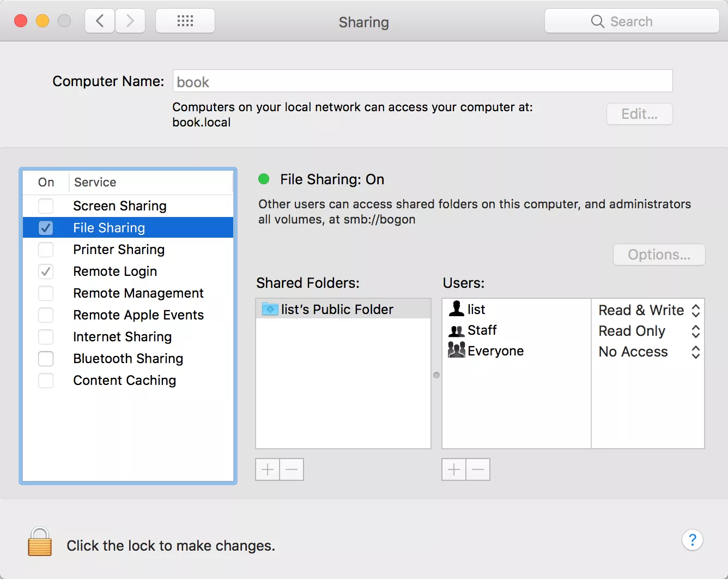
Task: Select Remote Login service row
Action: 128,272
